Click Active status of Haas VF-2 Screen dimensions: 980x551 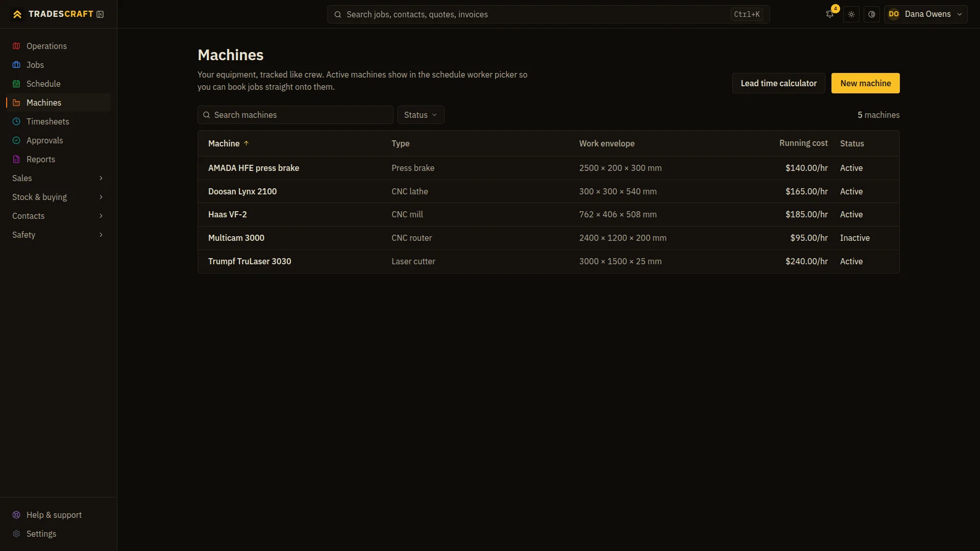(x=851, y=214)
